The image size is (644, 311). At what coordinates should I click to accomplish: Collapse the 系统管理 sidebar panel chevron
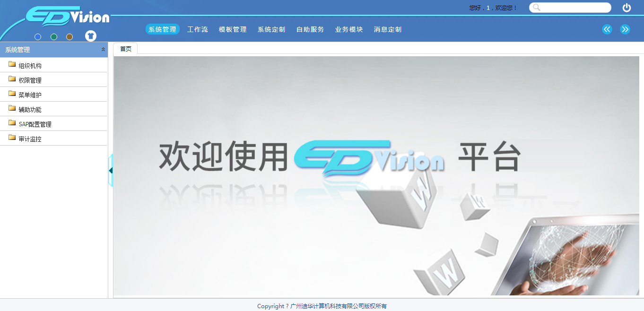(x=103, y=50)
